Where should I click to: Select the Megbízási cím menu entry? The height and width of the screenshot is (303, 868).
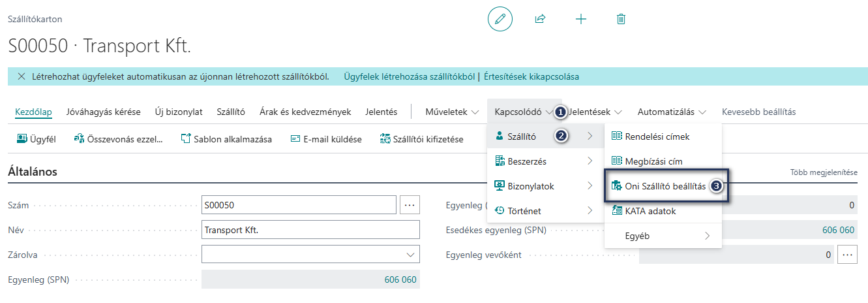point(663,161)
